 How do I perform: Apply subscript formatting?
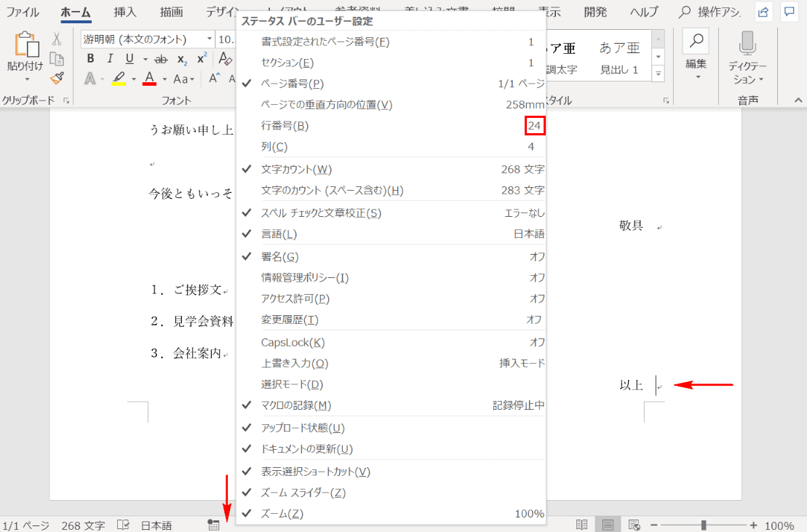(x=182, y=60)
